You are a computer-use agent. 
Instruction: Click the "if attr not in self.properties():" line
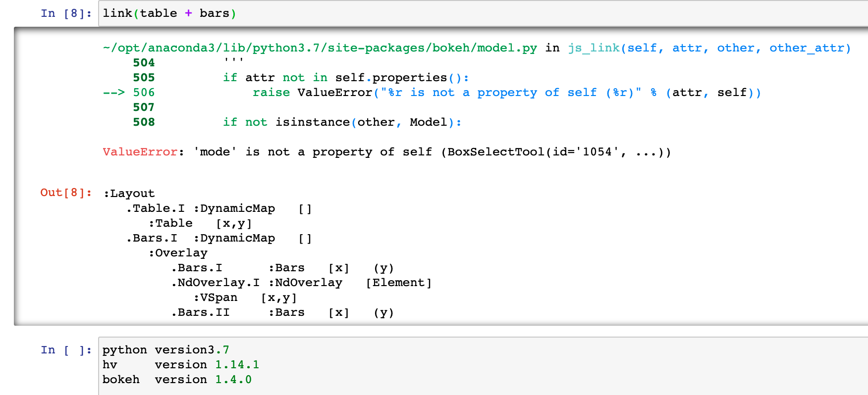pyautogui.click(x=346, y=78)
